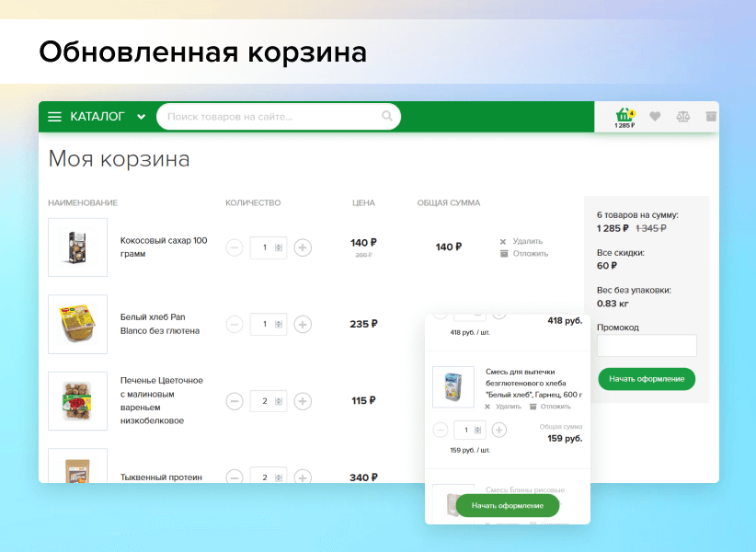Screen dimensions: 756x552
Task: Decrease quantity of Белый хлеб Pan Blanco
Action: click(235, 325)
